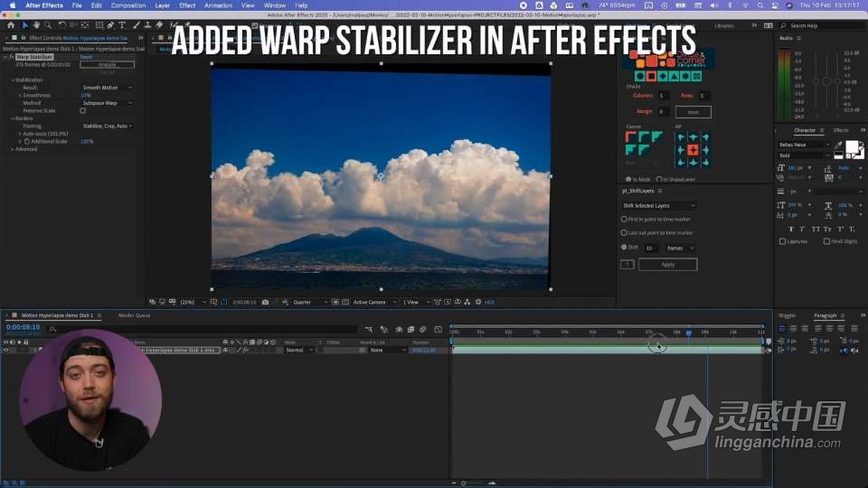Image resolution: width=868 pixels, height=488 pixels.
Task: Click the white fill color swatch
Action: [x=852, y=147]
